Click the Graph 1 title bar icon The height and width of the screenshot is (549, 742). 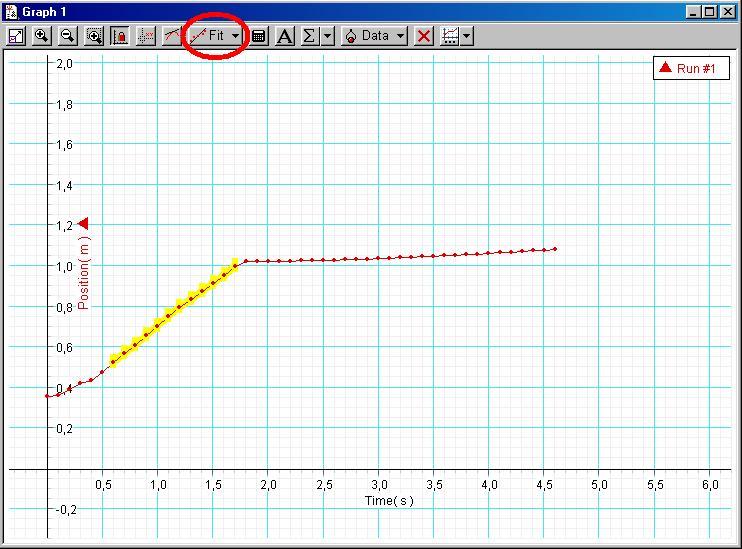[11, 12]
